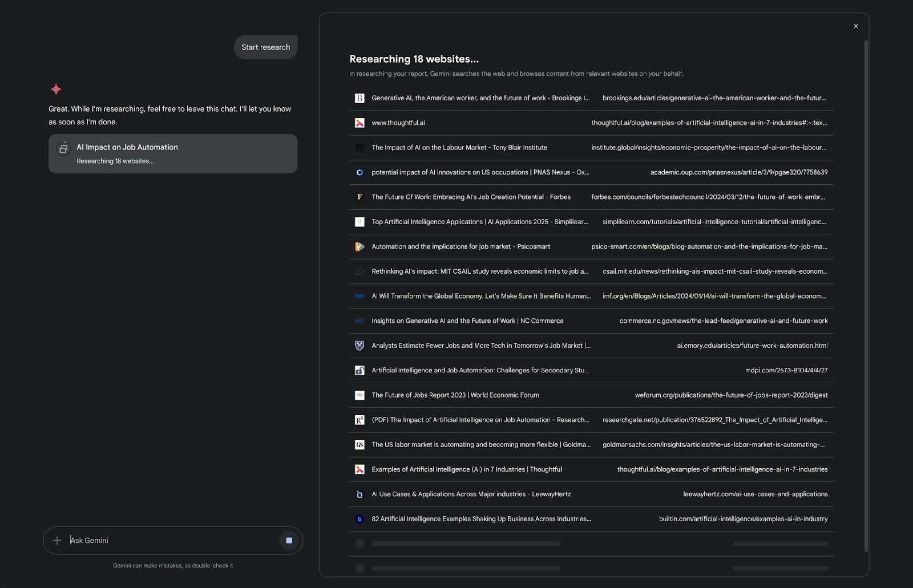Image resolution: width=913 pixels, height=588 pixels.
Task: Open the builtin.com examples-ai-in-industry URL
Action: point(744,519)
